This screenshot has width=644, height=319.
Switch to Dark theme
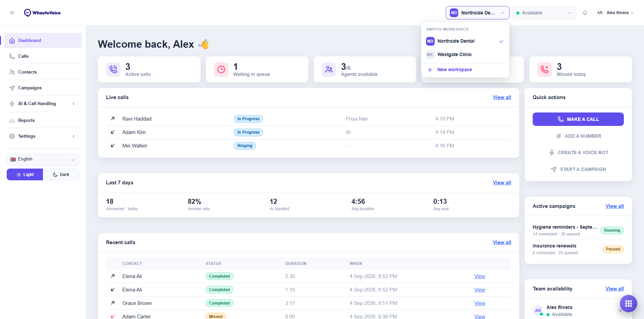pos(61,175)
